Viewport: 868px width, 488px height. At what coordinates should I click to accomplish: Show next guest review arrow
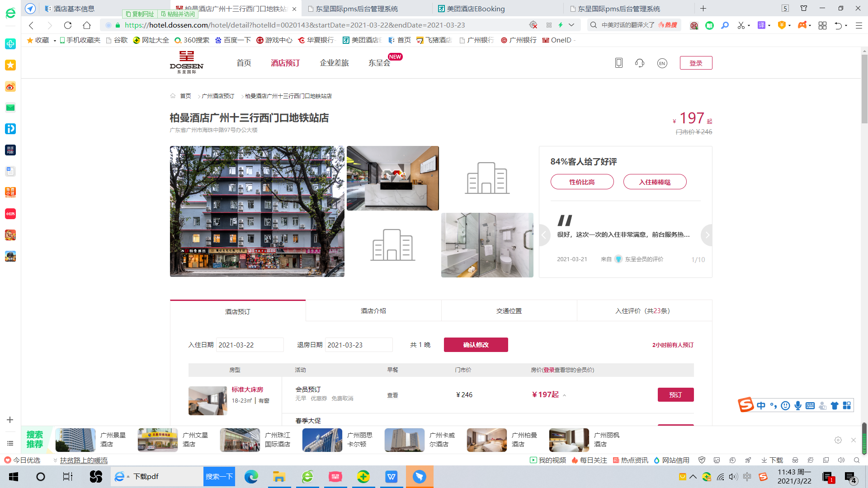pyautogui.click(x=707, y=235)
